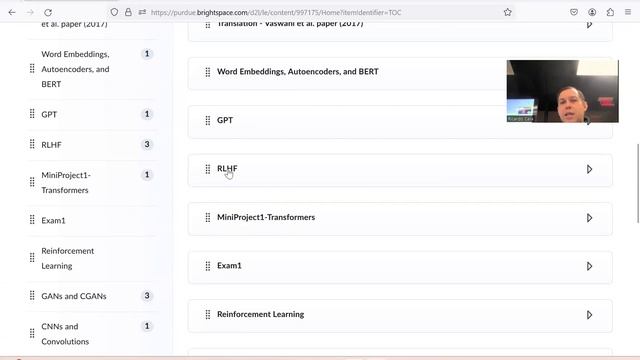
Task: Grab the drag handle on the main GPT module
Action: pos(208,120)
